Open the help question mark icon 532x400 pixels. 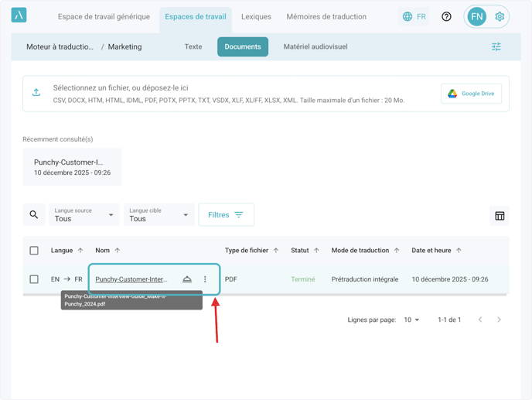tap(446, 16)
